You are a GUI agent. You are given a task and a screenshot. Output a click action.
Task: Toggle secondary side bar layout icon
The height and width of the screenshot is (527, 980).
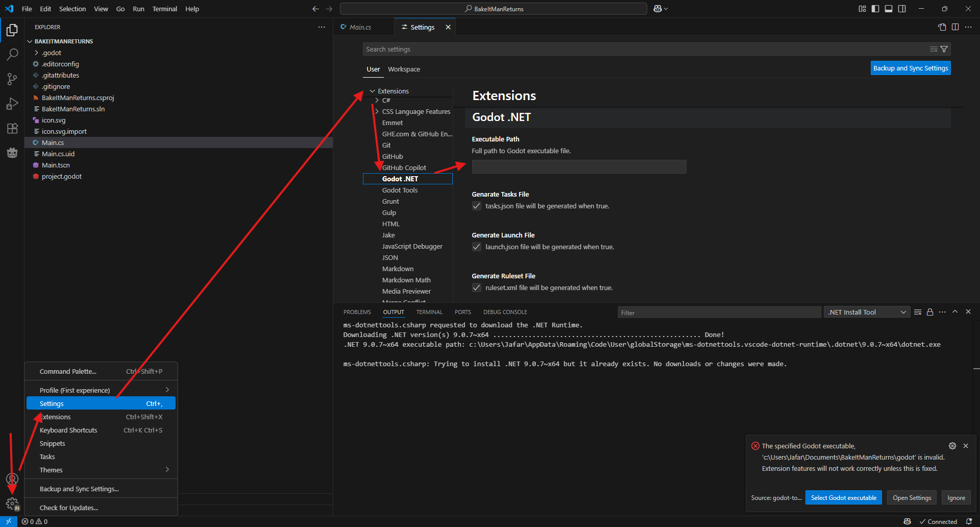902,9
